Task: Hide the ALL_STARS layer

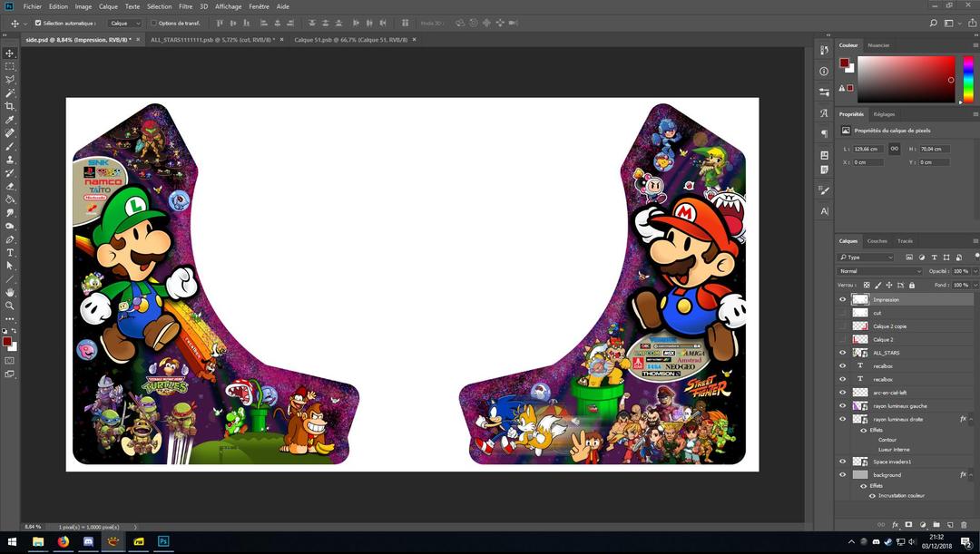Action: (842, 353)
